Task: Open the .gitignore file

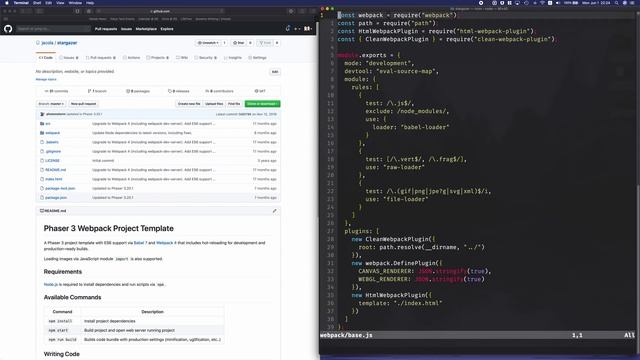Action: point(53,151)
